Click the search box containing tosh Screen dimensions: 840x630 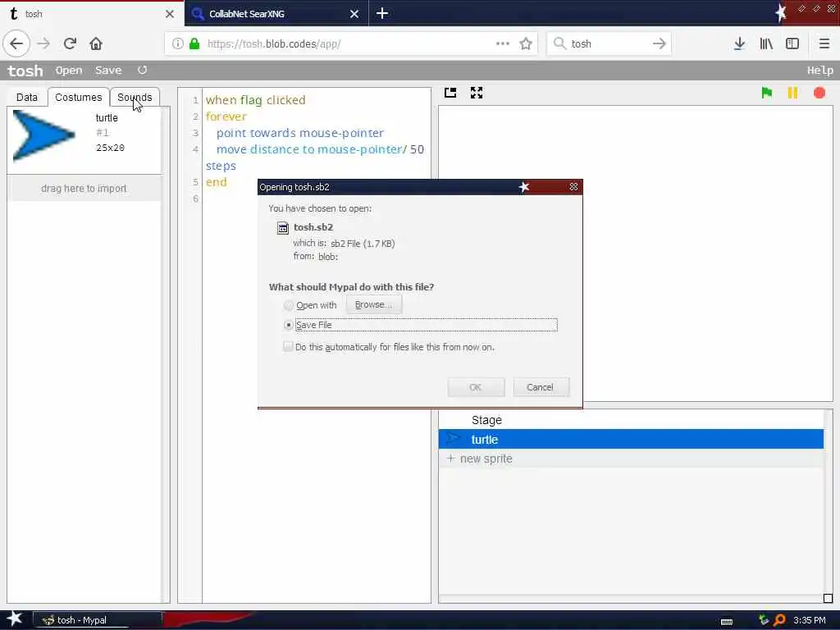coord(609,43)
